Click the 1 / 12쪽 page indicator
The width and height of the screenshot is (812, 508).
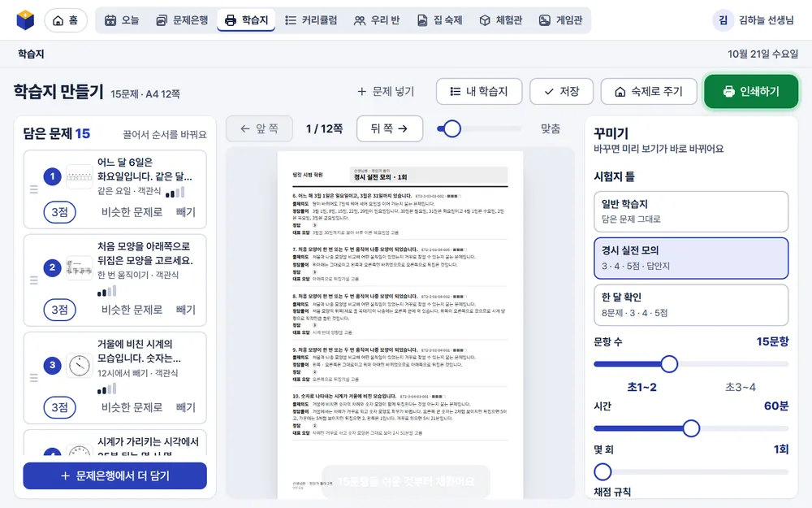(x=324, y=128)
